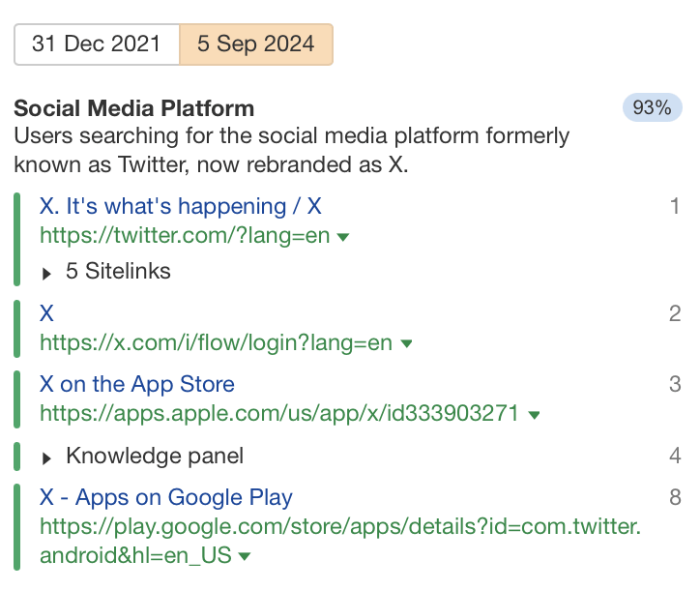This screenshot has width=700, height=590.
Task: Click the apps.apple.com URL link
Action: (x=278, y=414)
